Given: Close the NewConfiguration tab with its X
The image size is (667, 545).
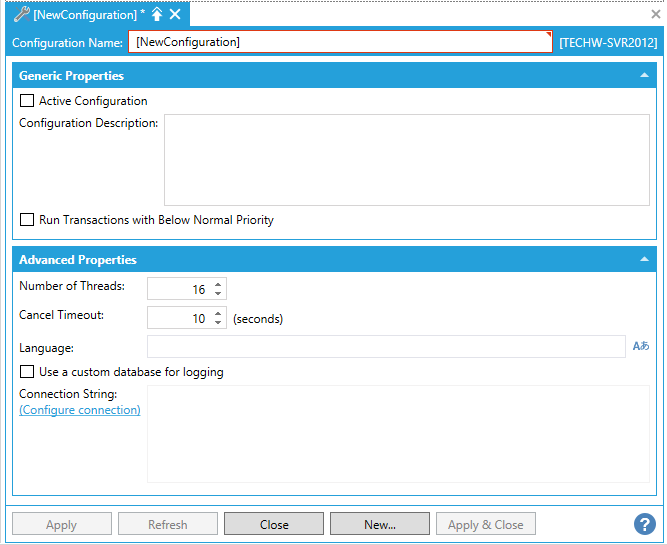Looking at the screenshot, I should 175,14.
